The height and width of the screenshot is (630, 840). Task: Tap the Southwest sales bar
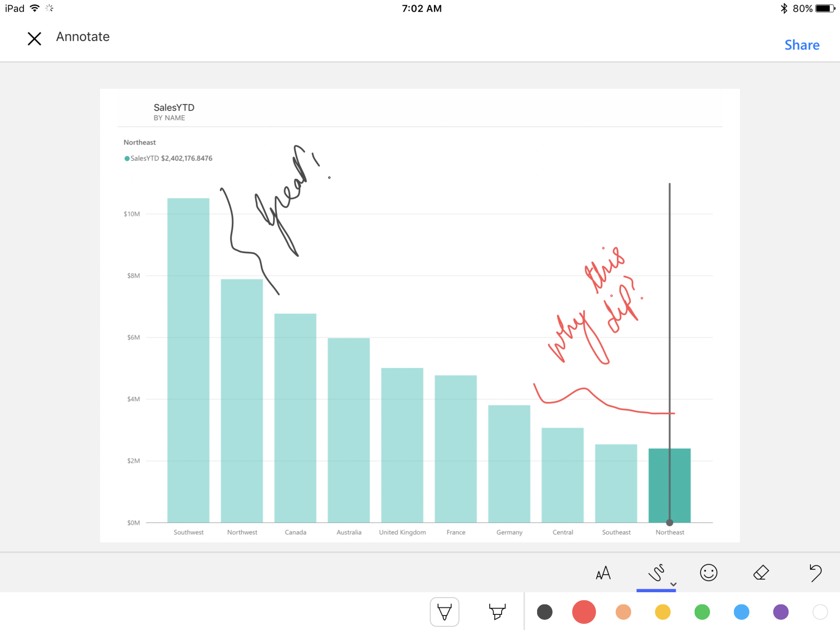click(188, 360)
